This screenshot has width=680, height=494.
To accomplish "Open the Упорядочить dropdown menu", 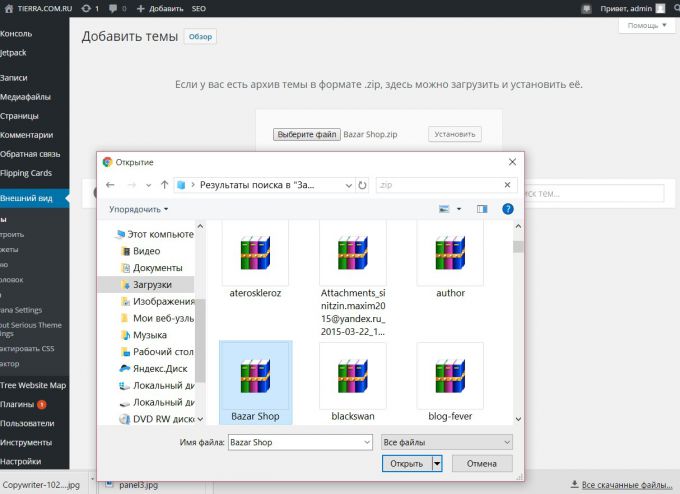I will pos(139,209).
